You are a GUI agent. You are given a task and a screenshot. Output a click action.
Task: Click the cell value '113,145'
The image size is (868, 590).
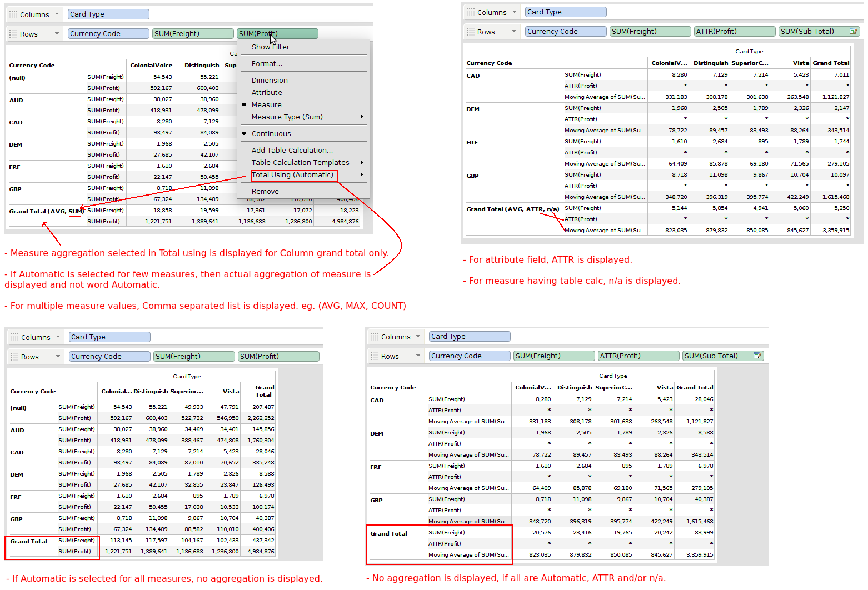point(121,541)
